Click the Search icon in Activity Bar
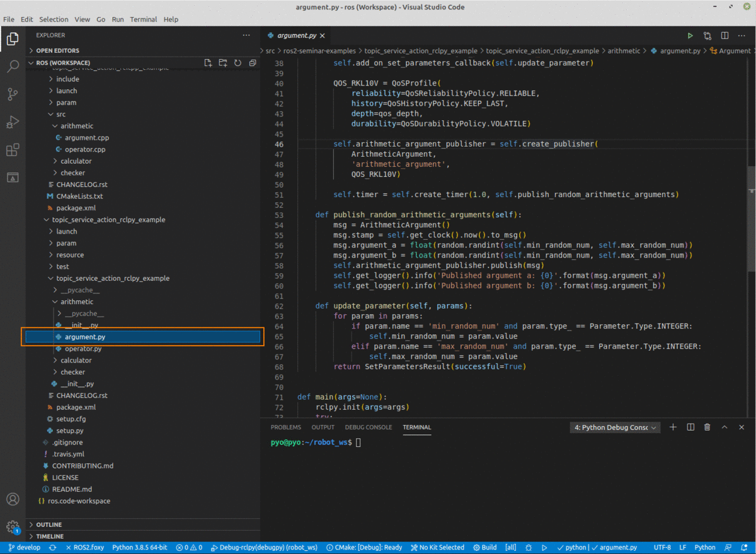Image resolution: width=756 pixels, height=554 pixels. (13, 65)
